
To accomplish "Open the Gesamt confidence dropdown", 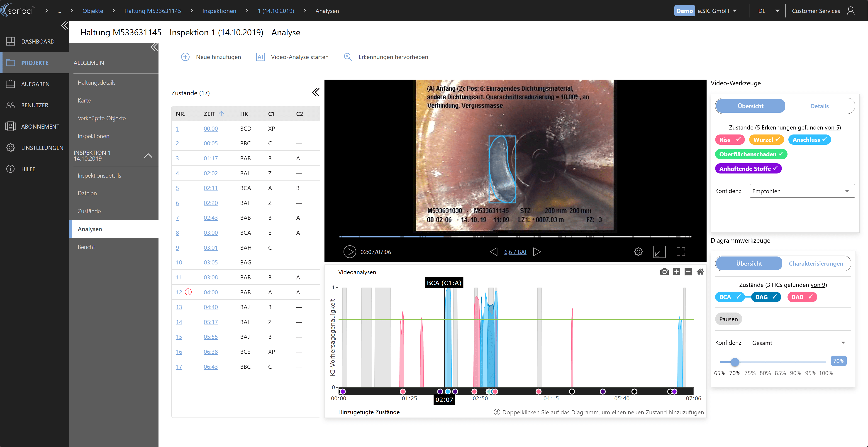I will coord(800,343).
